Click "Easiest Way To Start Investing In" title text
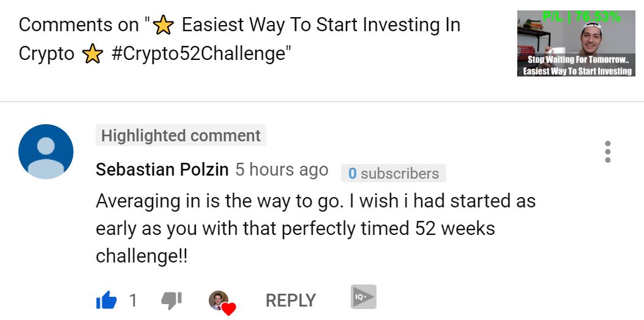The image size is (644, 320). [321, 26]
